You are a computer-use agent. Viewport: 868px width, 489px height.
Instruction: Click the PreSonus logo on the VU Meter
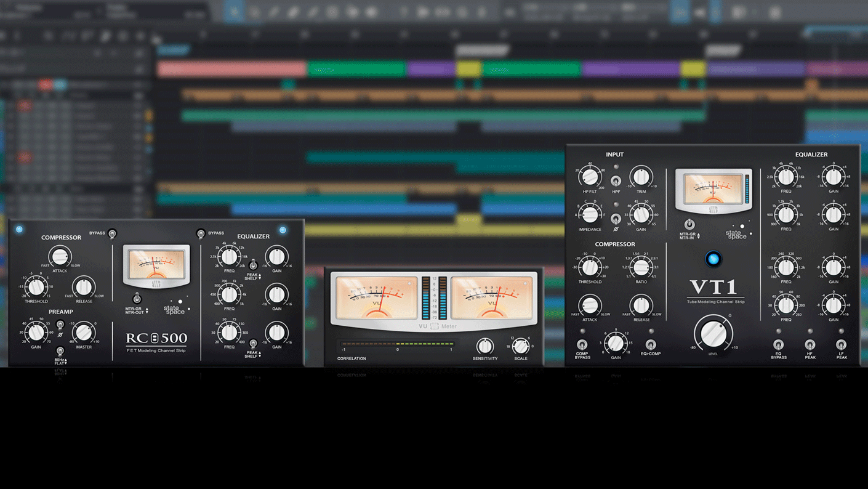434,326
